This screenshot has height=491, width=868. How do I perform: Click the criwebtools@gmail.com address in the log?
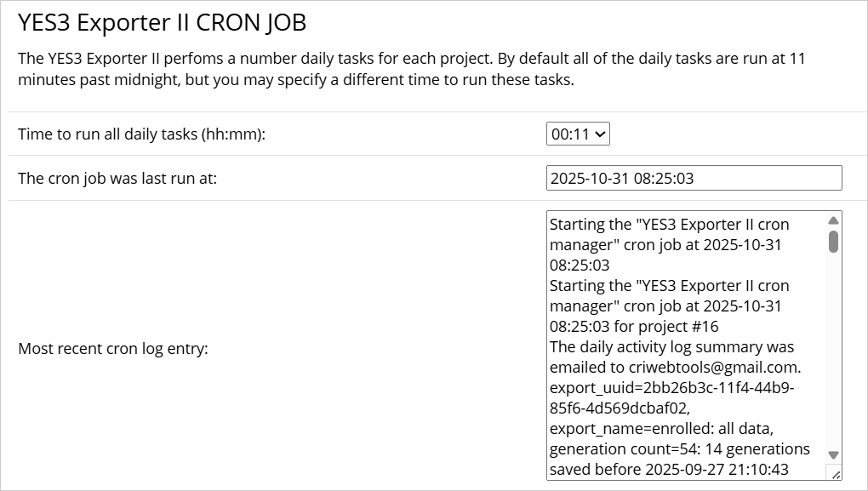tap(715, 368)
